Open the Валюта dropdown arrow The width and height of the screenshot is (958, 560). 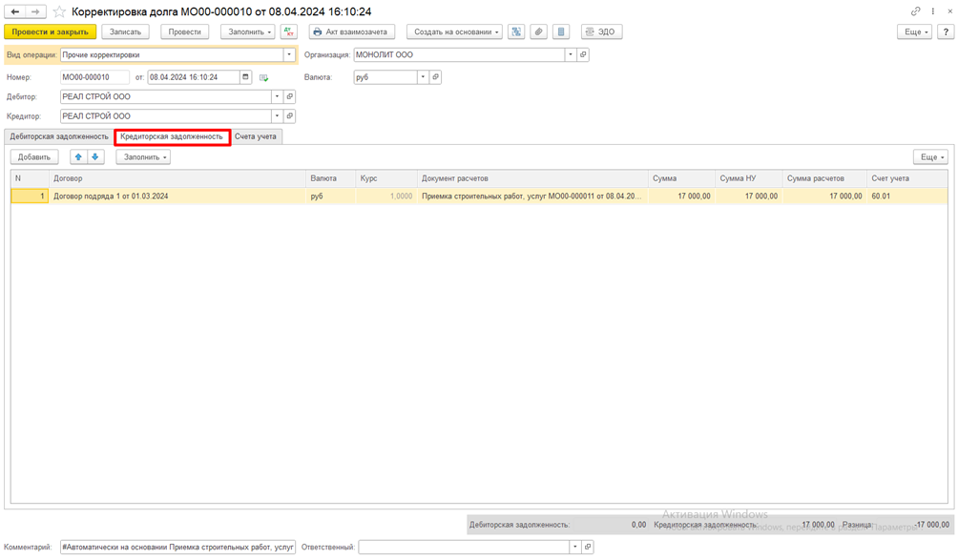(x=423, y=77)
